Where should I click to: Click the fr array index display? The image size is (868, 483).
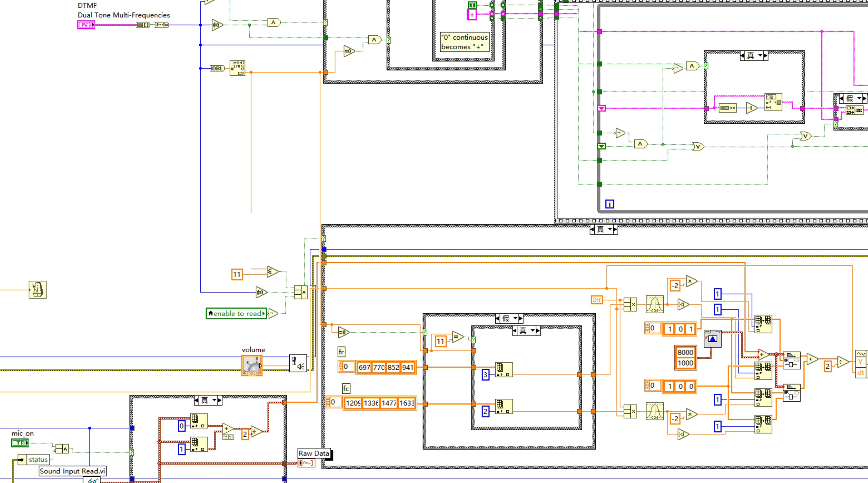346,367
